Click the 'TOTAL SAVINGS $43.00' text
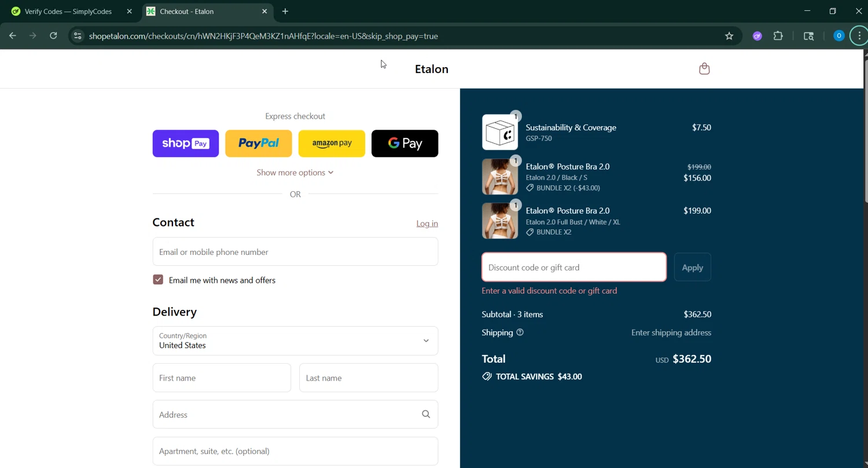This screenshot has width=868, height=468. [x=539, y=376]
